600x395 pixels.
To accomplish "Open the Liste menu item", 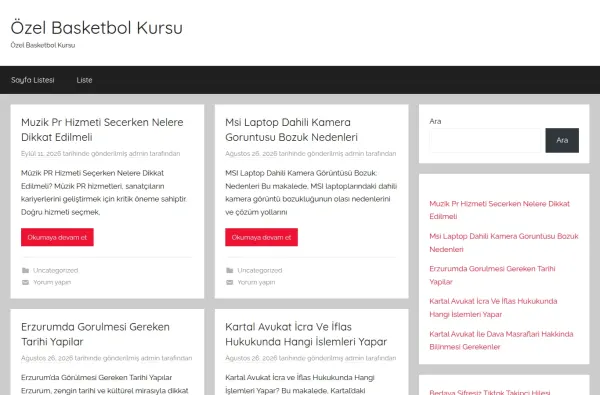I will [x=84, y=80].
